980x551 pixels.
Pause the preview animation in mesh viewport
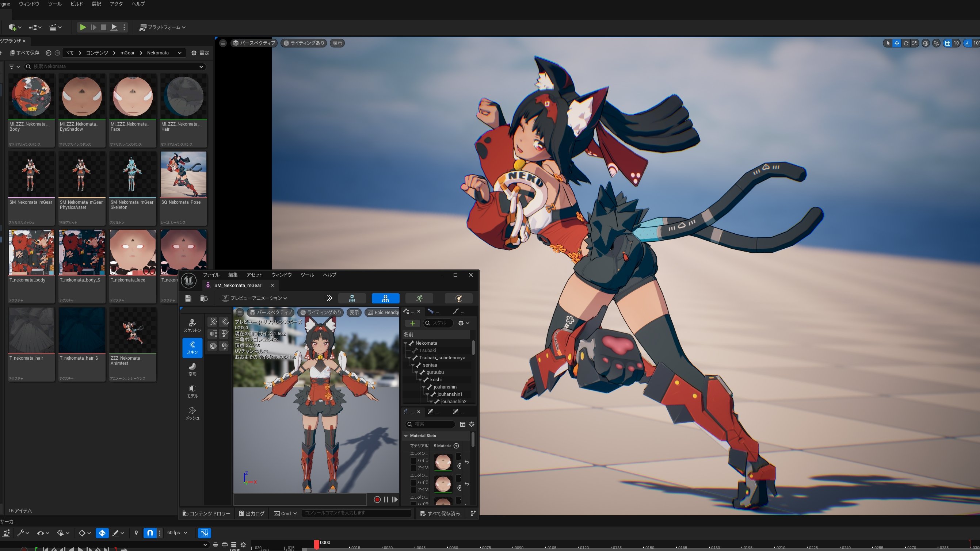386,500
